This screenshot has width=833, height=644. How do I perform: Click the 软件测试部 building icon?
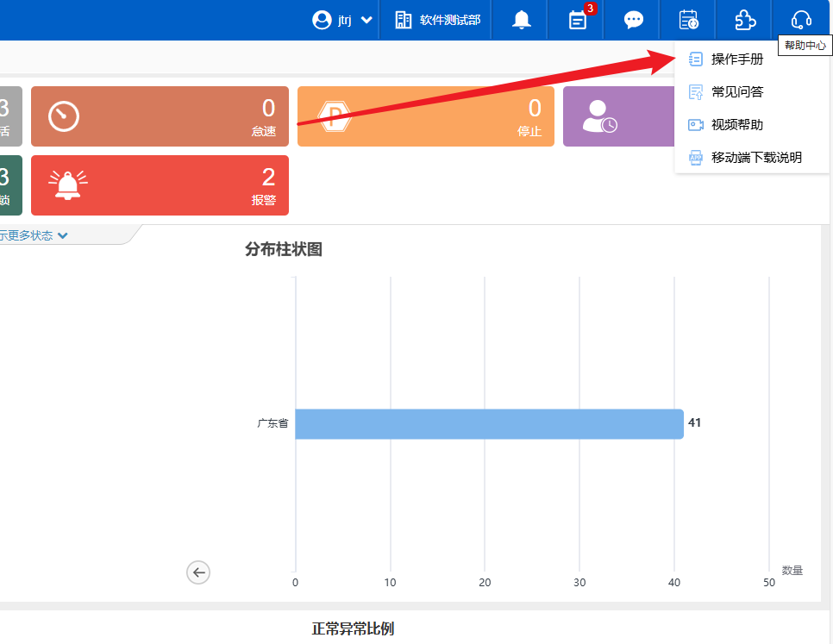tap(404, 20)
